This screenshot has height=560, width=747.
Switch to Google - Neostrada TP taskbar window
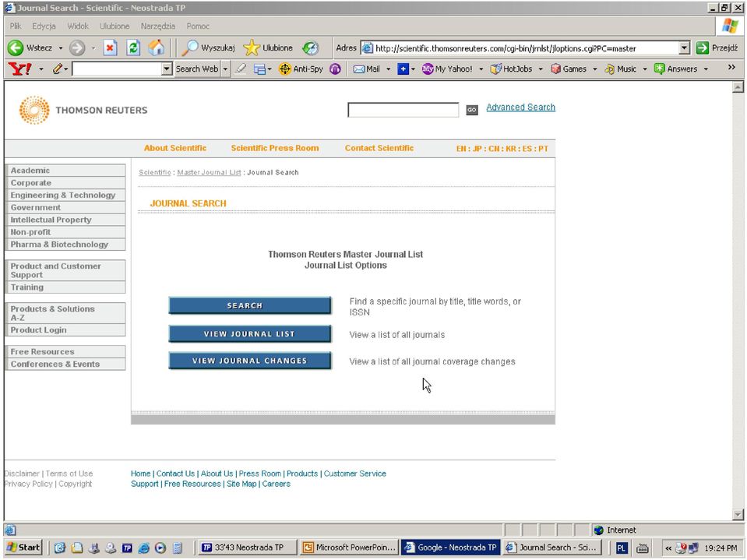click(451, 548)
